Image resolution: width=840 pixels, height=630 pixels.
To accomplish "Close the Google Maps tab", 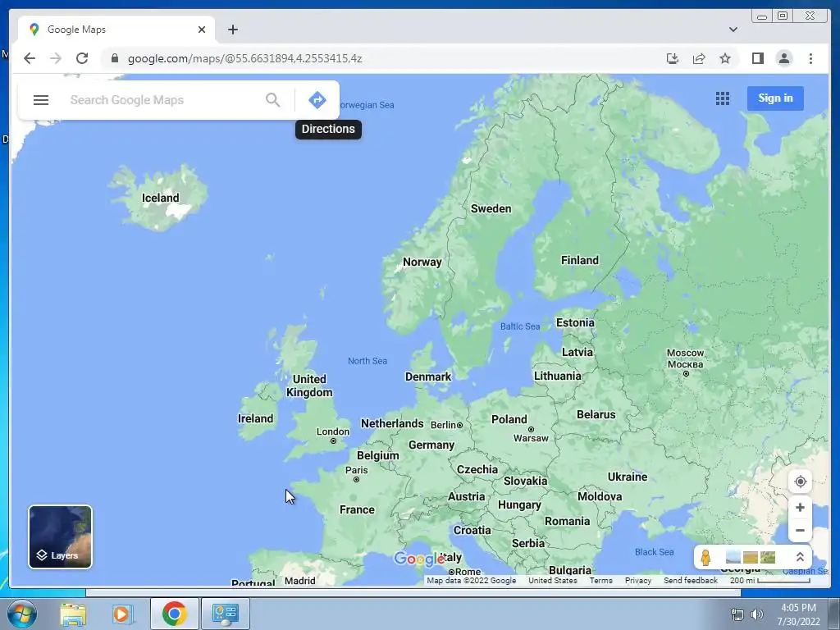I will (202, 30).
